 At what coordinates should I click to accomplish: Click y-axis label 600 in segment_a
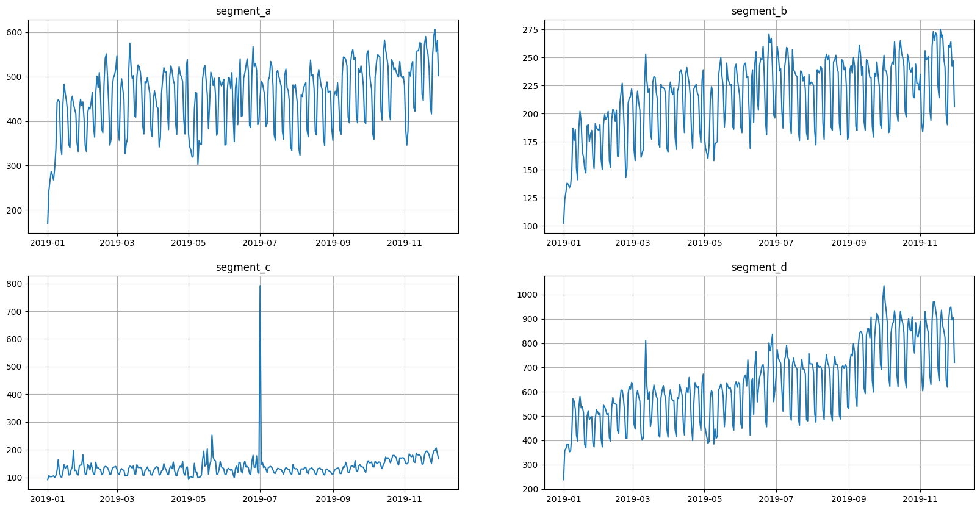pyautogui.click(x=15, y=32)
